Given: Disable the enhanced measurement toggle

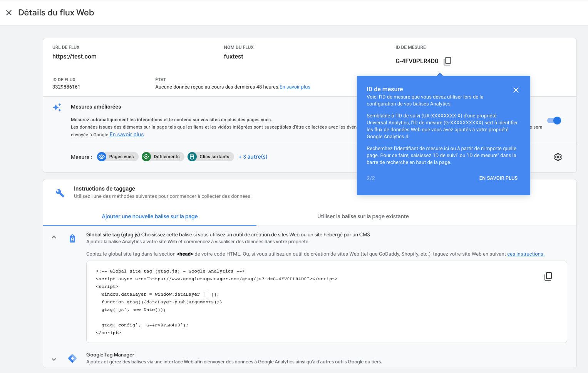Looking at the screenshot, I should pyautogui.click(x=554, y=120).
